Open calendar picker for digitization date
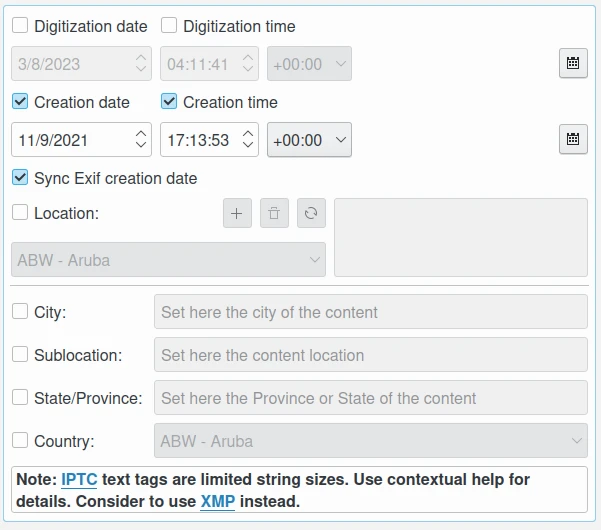The height and width of the screenshot is (530, 601). (x=573, y=63)
